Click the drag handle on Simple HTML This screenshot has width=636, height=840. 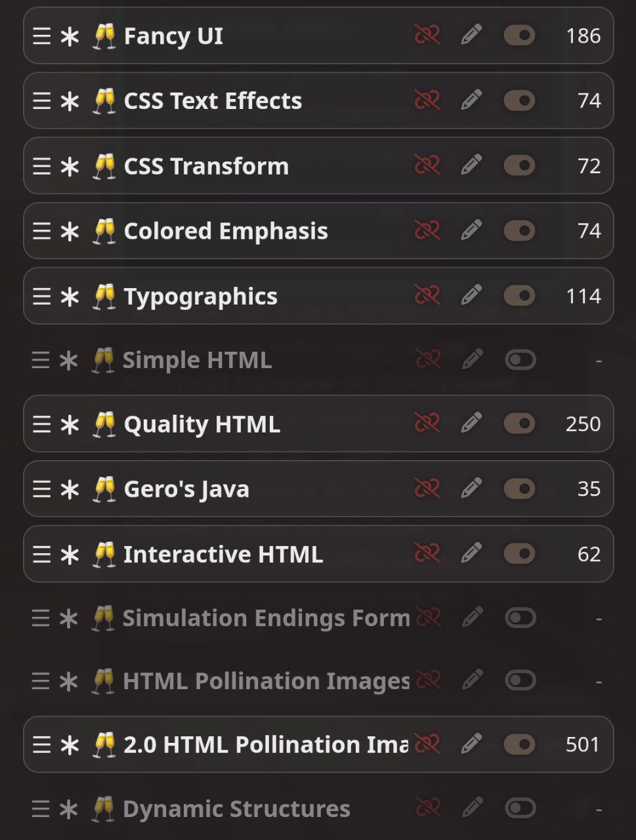tap(41, 360)
